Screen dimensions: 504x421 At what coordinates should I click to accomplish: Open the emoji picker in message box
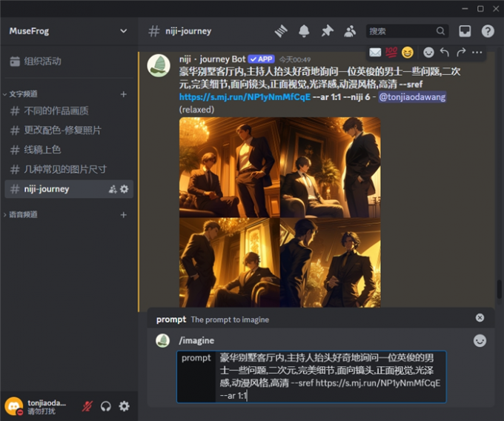[480, 341]
